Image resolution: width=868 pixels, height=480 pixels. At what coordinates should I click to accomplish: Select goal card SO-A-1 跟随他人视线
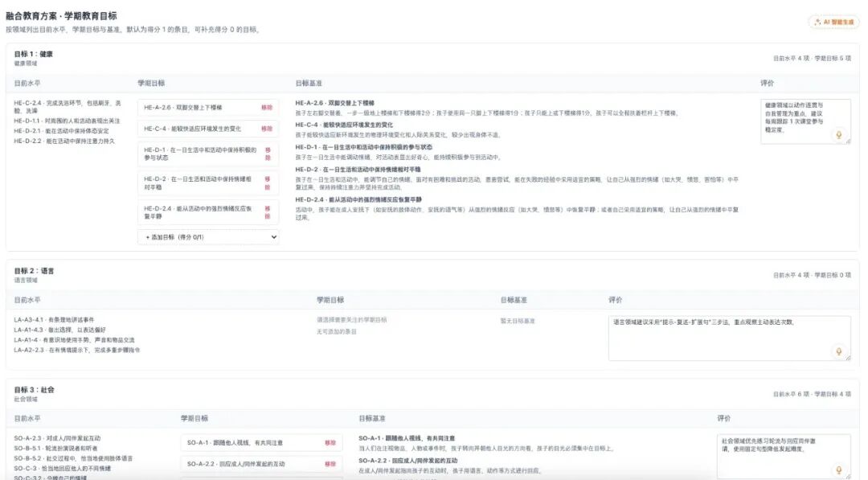pos(261,442)
